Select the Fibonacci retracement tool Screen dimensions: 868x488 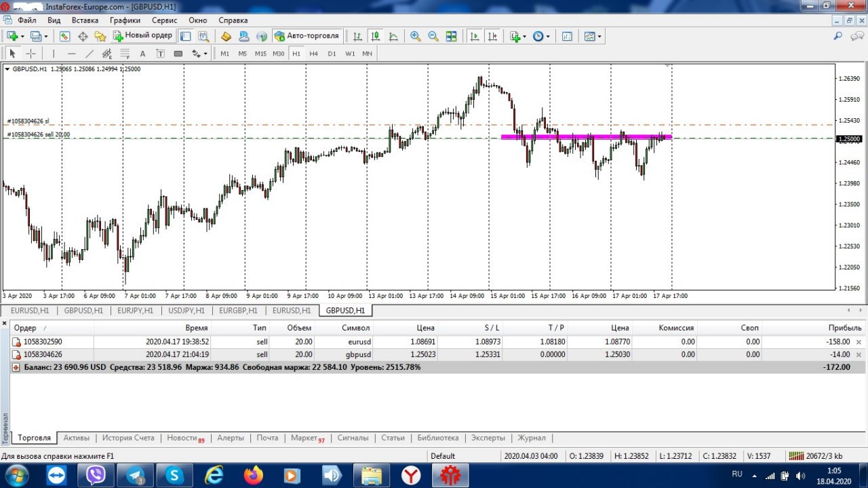125,54
